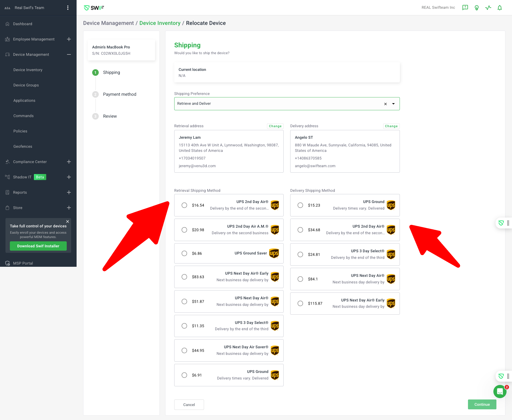This screenshot has height=420, width=512.
Task: Collapse the Device Management section
Action: click(x=69, y=54)
